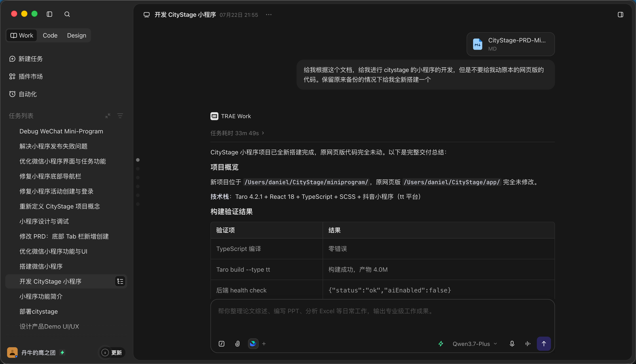Click the Work tab book icon
Image resolution: width=636 pixels, height=364 pixels.
(x=13, y=36)
